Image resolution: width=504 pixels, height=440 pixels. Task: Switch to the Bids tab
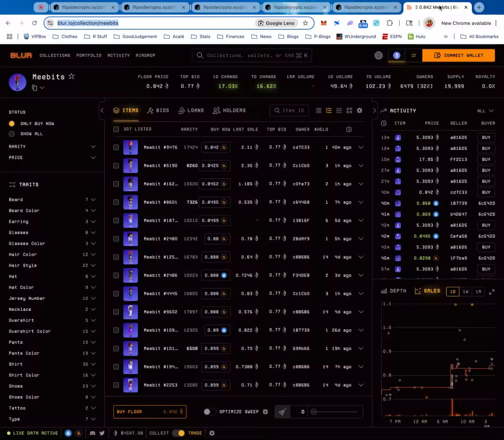[158, 110]
